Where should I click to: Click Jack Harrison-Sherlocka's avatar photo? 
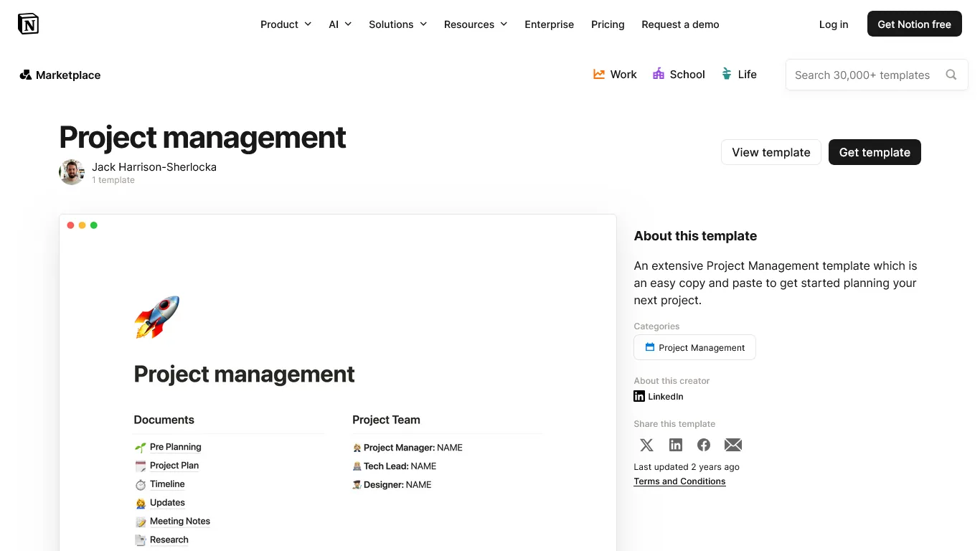[72, 172]
